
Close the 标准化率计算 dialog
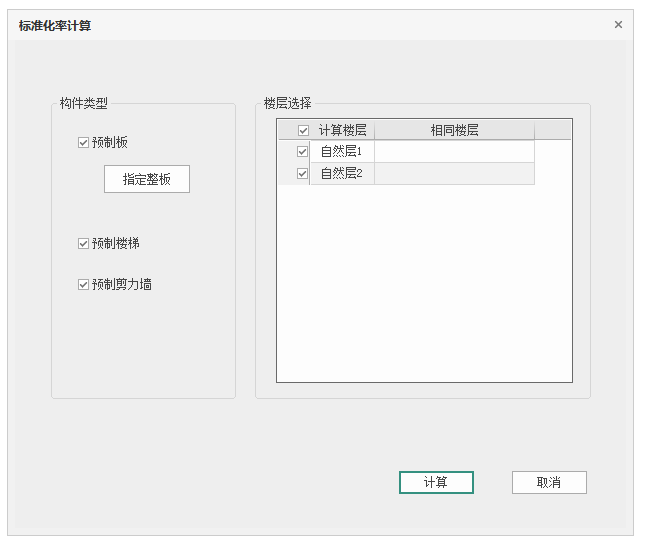(618, 25)
